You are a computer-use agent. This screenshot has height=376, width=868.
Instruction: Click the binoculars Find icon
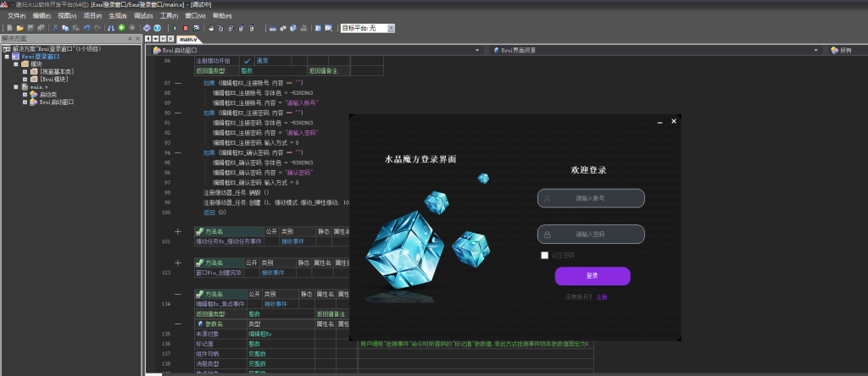tap(111, 28)
